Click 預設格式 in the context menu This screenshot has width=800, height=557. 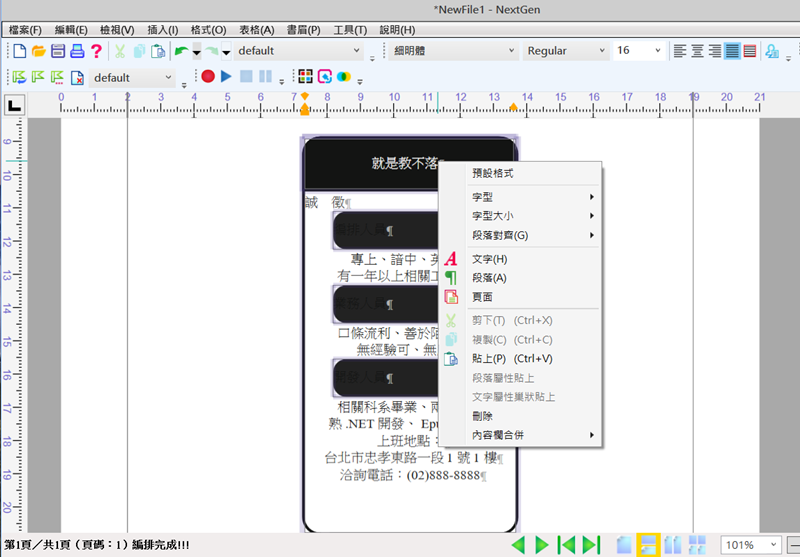click(x=492, y=173)
